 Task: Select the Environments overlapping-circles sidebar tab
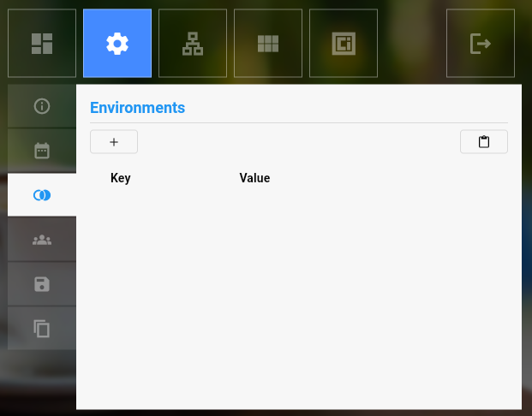click(x=42, y=195)
